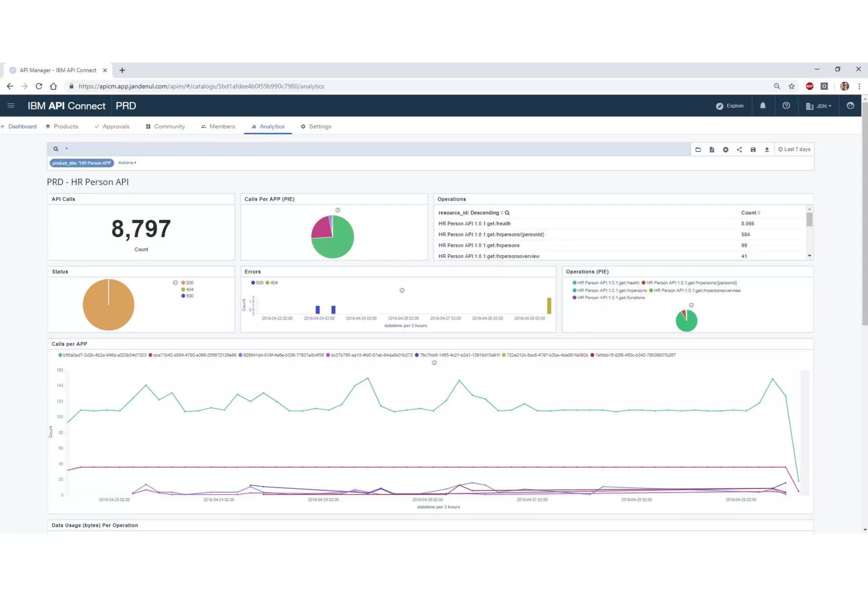Open the hamburger navigation menu
The image size is (868, 614).
[11, 106]
